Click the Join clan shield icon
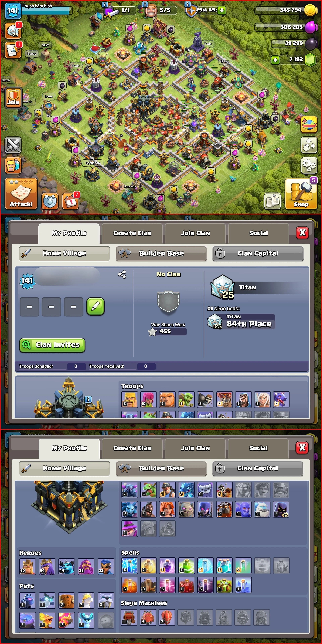Image resolution: width=322 pixels, height=644 pixels. [13, 98]
